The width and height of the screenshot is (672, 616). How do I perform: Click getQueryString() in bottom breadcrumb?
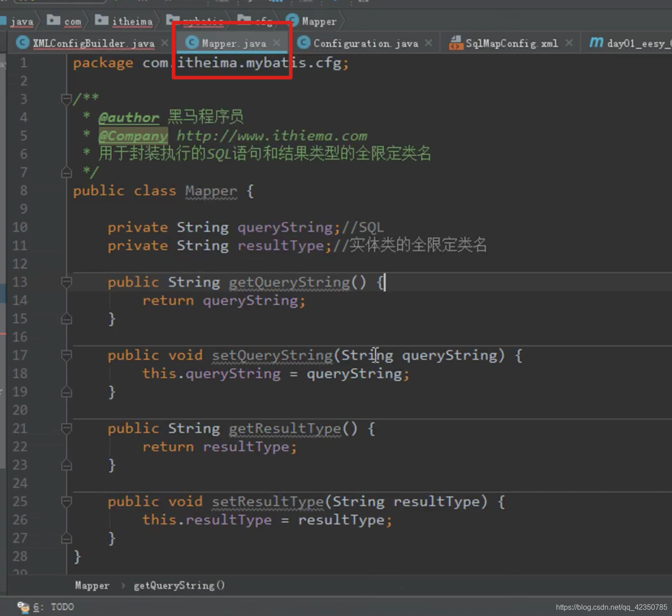click(x=179, y=585)
